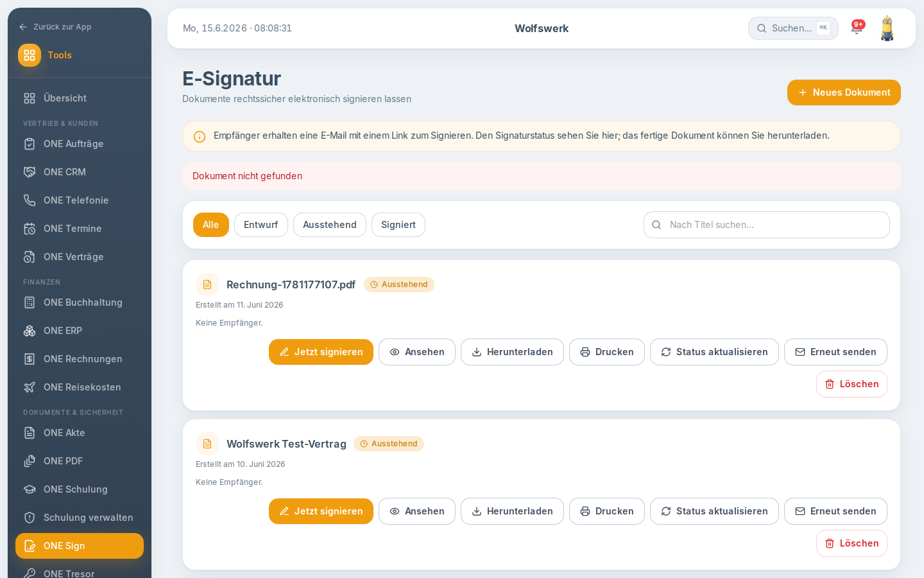This screenshot has height=578, width=924.
Task: Create a Neues Dokument
Action: [x=844, y=92]
